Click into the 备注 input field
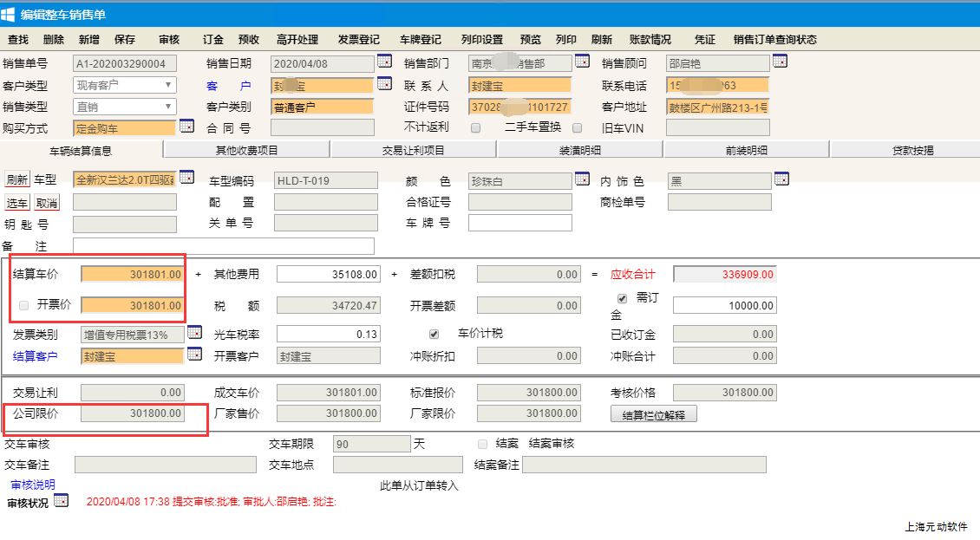Viewport: 980px width, 540px height. click(224, 246)
